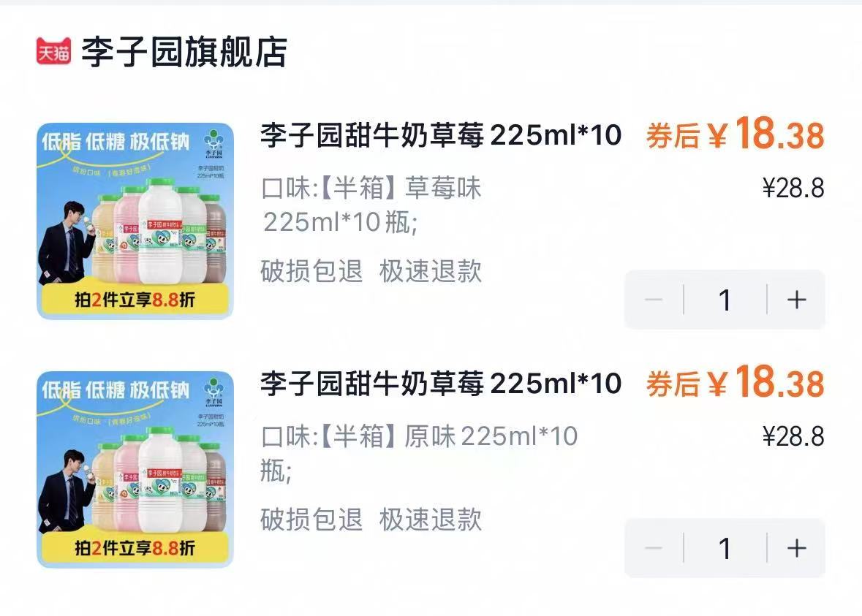
Task: Select the quantity number for 原味 item
Action: point(725,548)
